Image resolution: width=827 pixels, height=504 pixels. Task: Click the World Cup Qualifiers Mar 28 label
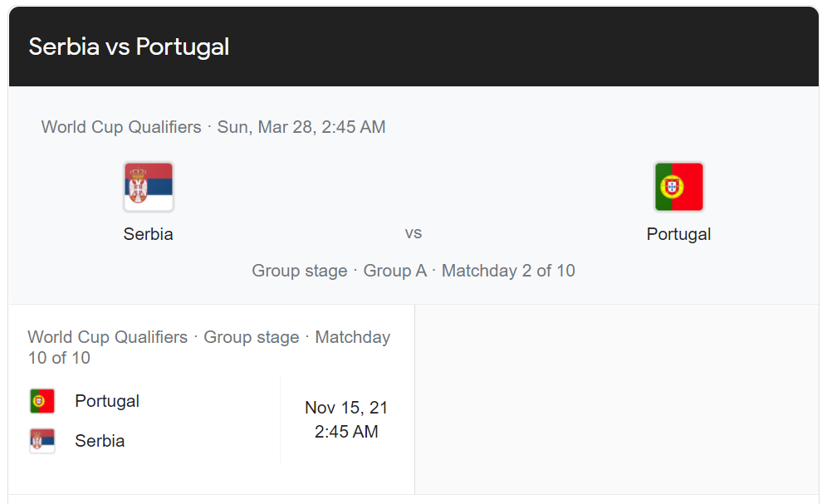tap(213, 127)
